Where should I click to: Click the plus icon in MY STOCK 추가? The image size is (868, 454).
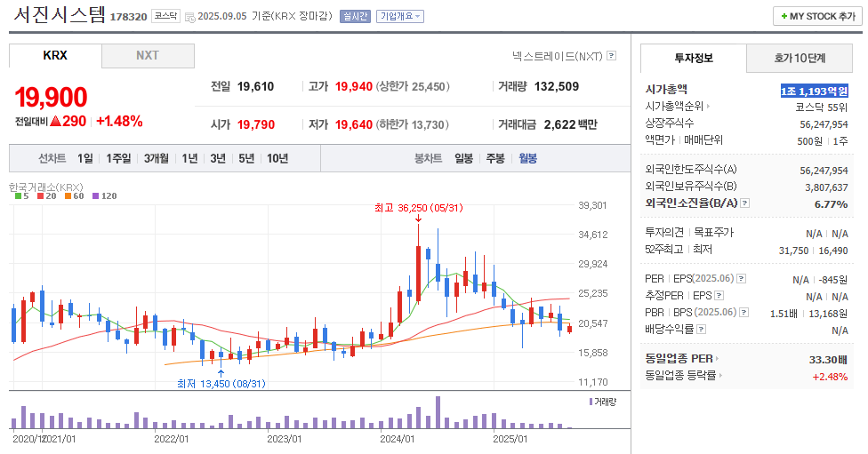pos(784,17)
